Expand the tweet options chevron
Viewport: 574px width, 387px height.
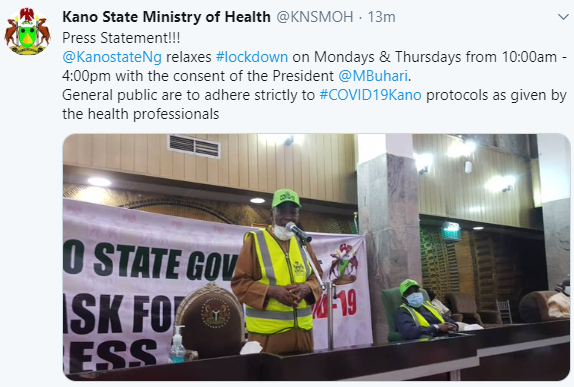[x=563, y=17]
